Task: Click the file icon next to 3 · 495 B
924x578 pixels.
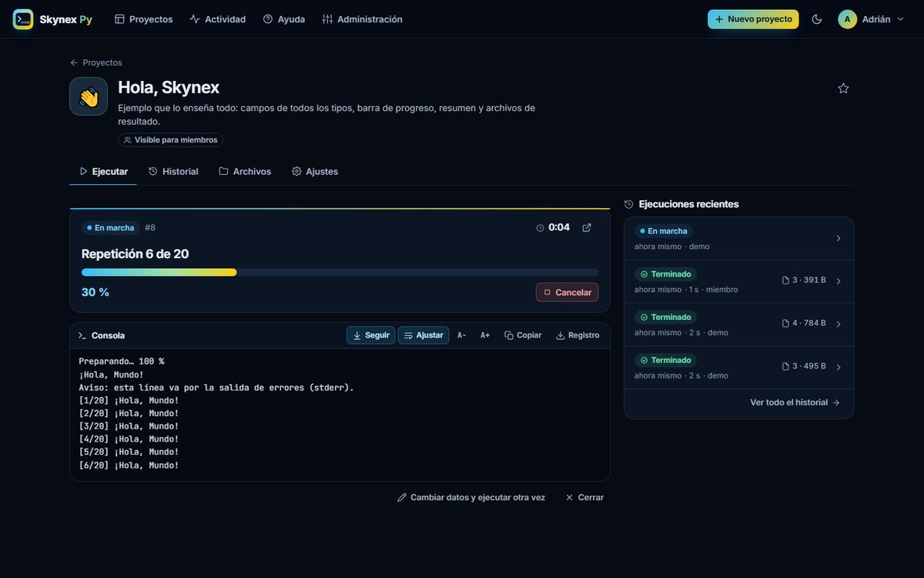Action: coord(785,367)
